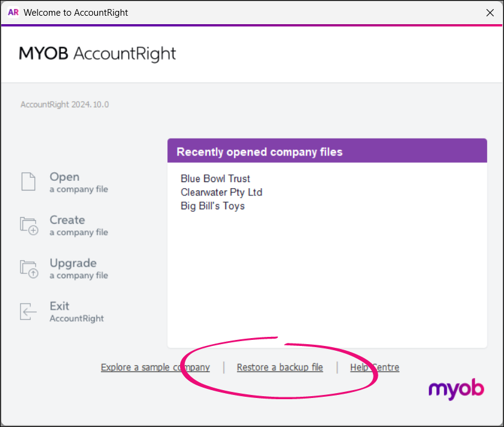
Task: Visit the Help Centre
Action: pyautogui.click(x=375, y=367)
